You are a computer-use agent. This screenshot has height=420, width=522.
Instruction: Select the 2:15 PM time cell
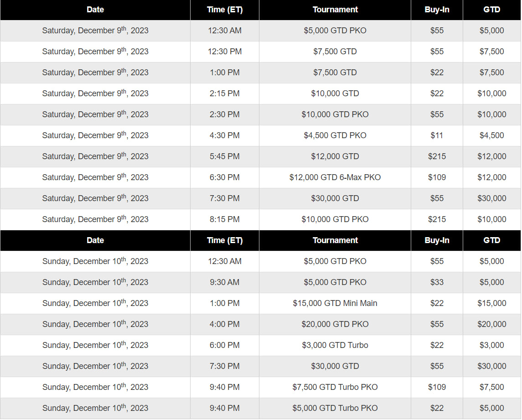[x=224, y=93]
